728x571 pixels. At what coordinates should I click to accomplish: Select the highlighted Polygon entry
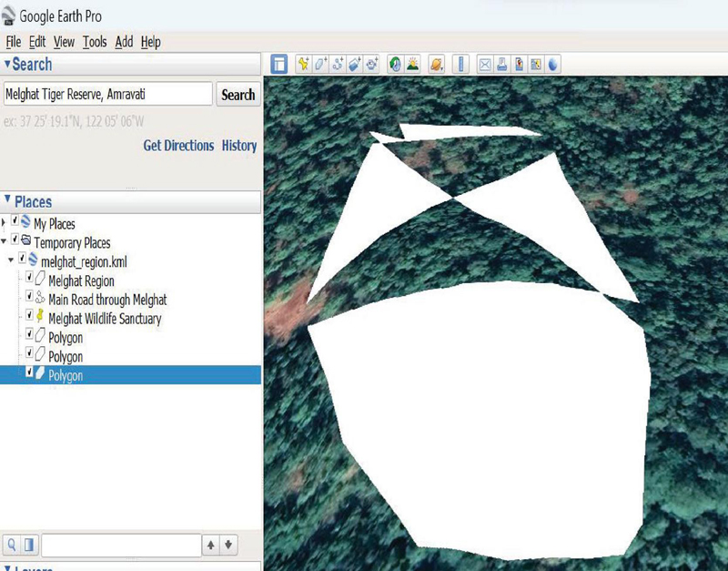pyautogui.click(x=66, y=375)
